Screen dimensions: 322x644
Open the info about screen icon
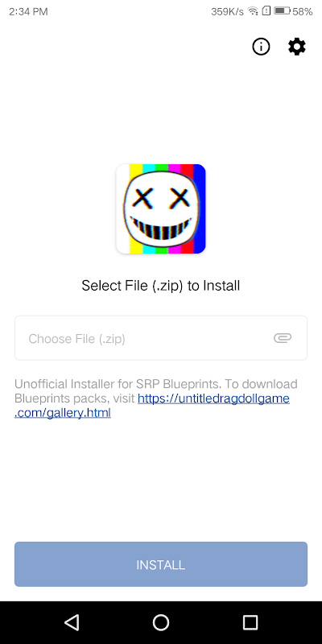(261, 47)
